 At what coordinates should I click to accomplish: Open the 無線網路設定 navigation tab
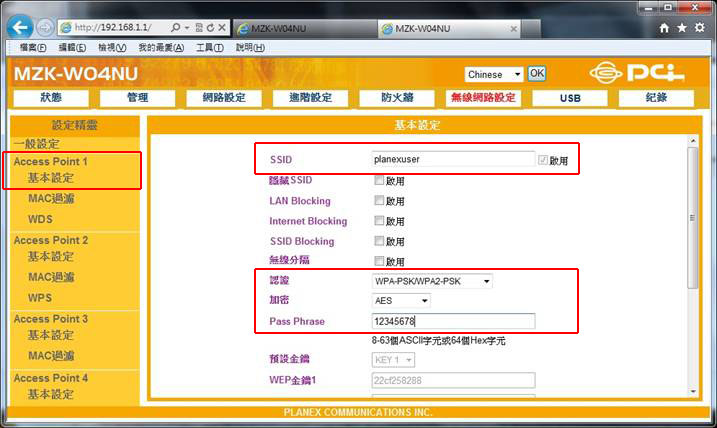click(483, 98)
